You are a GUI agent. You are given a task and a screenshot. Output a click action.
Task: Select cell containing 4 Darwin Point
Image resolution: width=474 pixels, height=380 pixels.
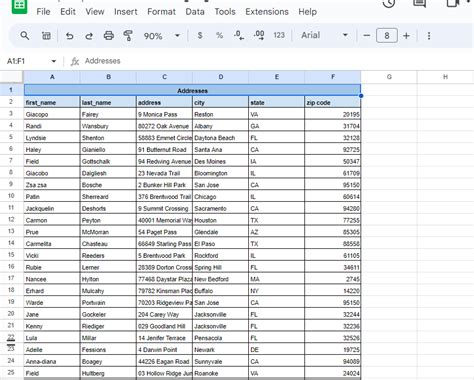click(x=164, y=350)
